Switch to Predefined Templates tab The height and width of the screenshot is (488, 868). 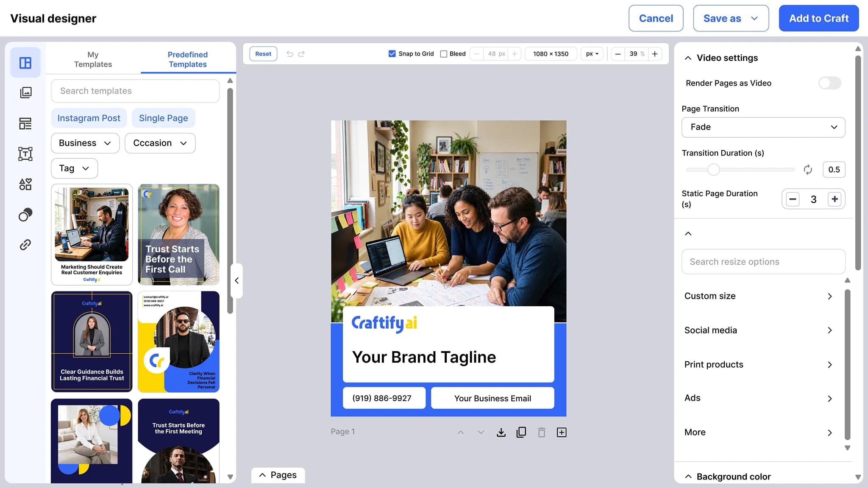(188, 59)
